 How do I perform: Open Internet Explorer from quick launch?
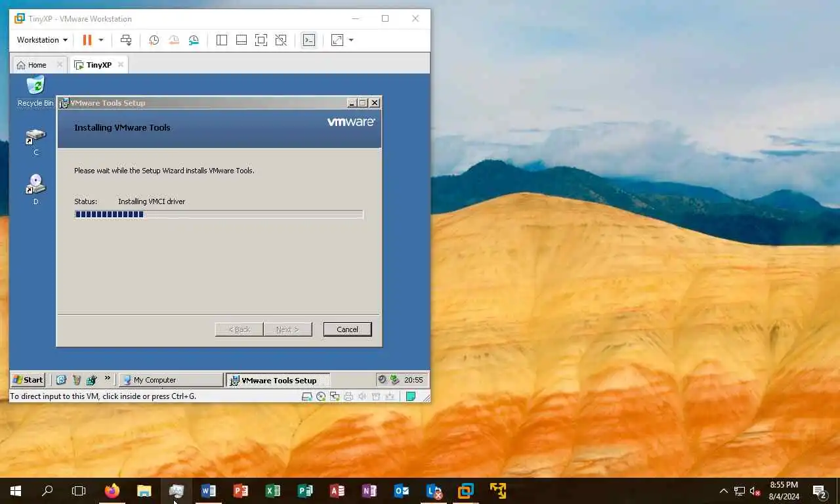[61, 379]
